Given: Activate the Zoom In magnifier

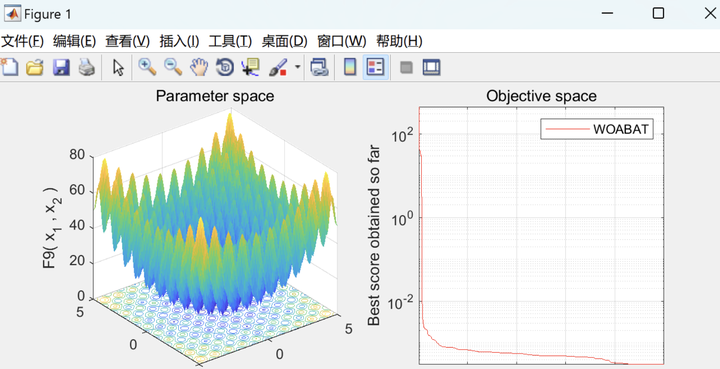Looking at the screenshot, I should point(147,67).
